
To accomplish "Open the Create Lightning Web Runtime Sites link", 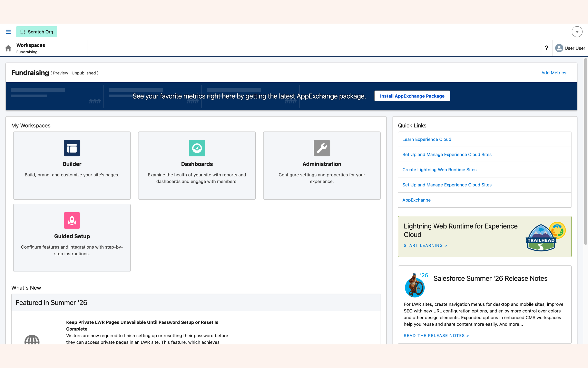I will click(x=439, y=170).
